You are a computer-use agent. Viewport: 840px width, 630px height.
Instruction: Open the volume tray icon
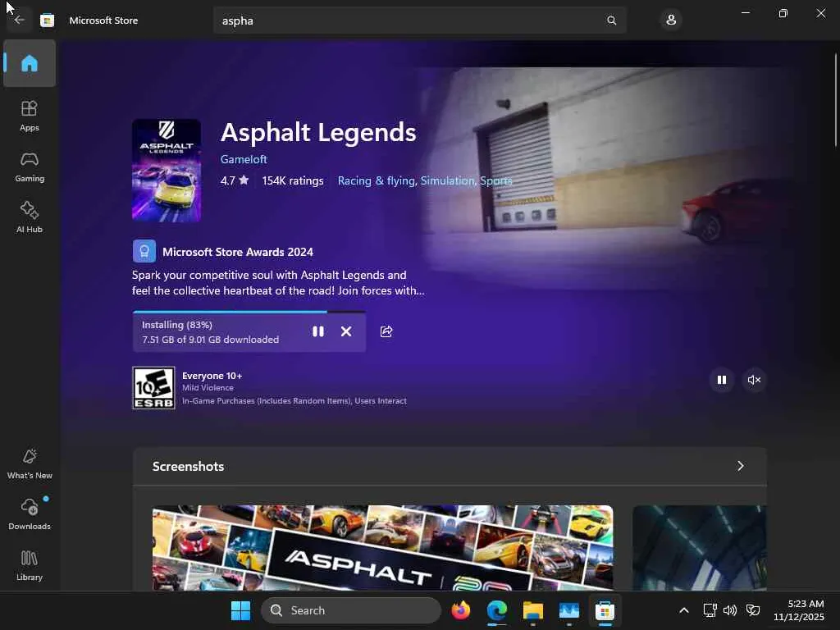pos(730,610)
